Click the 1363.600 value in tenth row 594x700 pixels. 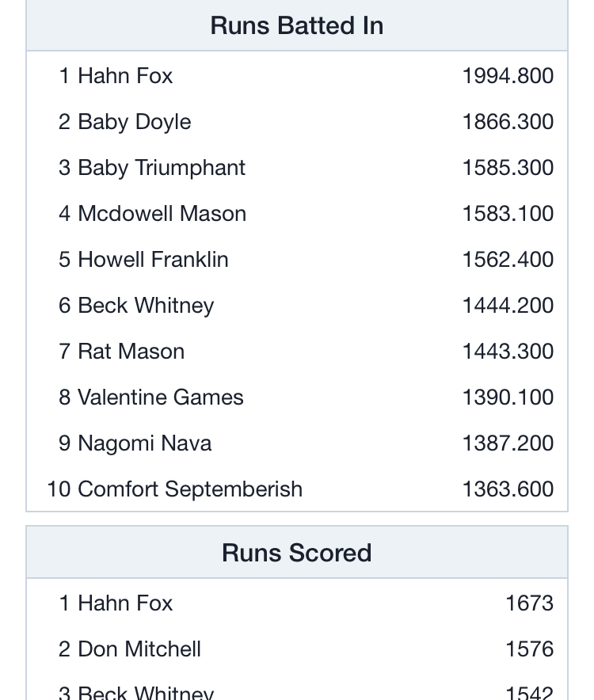pyautogui.click(x=508, y=489)
